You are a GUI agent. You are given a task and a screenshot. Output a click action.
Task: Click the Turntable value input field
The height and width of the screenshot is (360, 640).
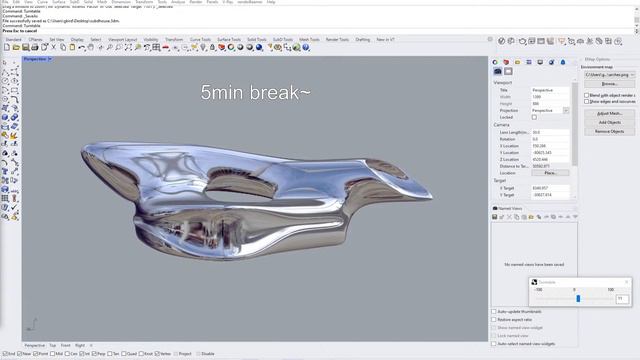tap(622, 299)
